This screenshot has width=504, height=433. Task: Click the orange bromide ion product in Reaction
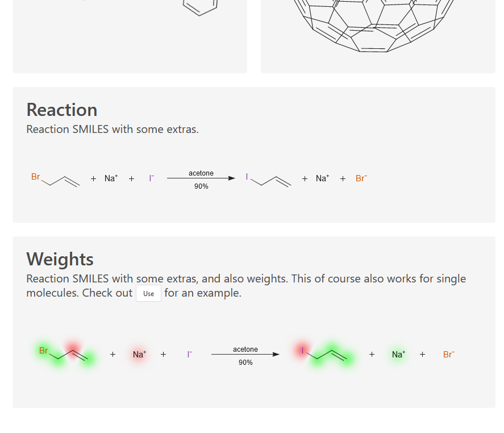(x=361, y=178)
